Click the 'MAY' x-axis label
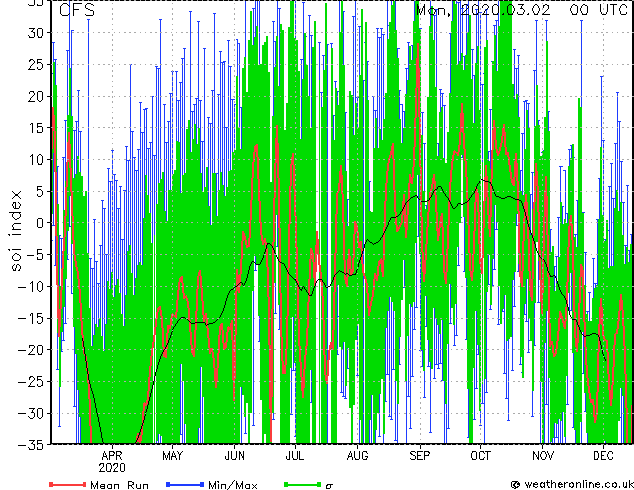This screenshot has width=634, height=490. click(x=173, y=456)
